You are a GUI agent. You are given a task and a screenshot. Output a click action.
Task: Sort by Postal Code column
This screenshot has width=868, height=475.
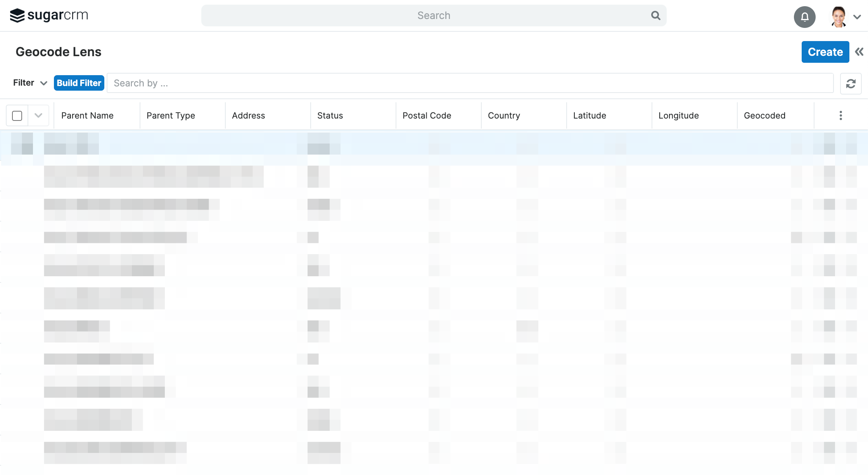(x=427, y=115)
